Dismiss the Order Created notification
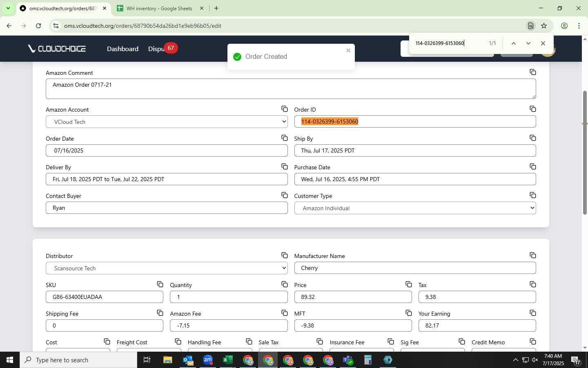The image size is (588, 368). (348, 50)
